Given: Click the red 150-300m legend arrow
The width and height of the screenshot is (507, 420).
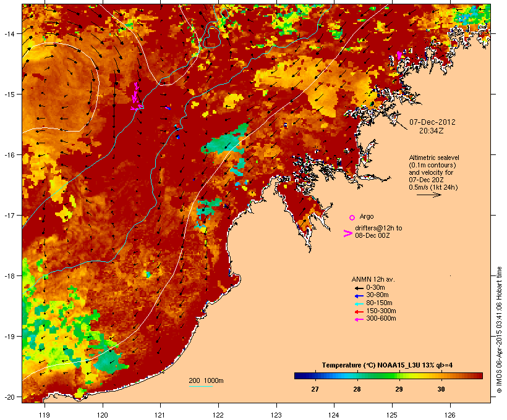Looking at the screenshot, I should click(359, 312).
